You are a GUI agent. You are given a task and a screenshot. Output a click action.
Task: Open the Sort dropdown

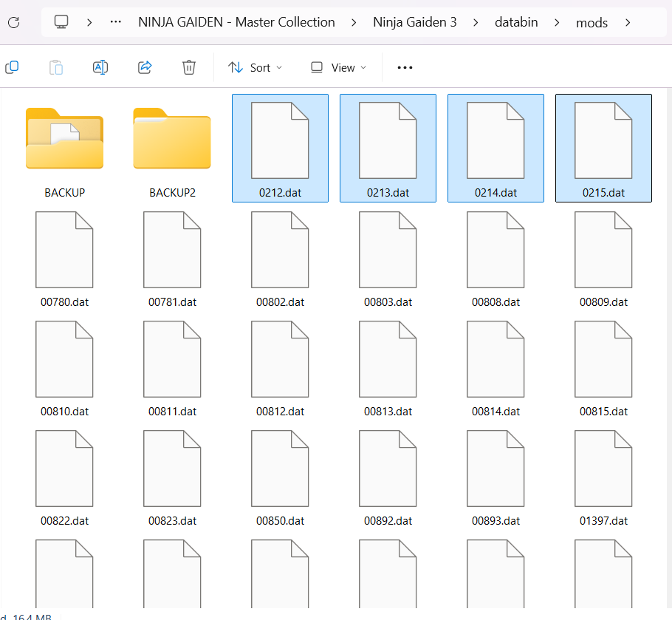[x=255, y=67]
